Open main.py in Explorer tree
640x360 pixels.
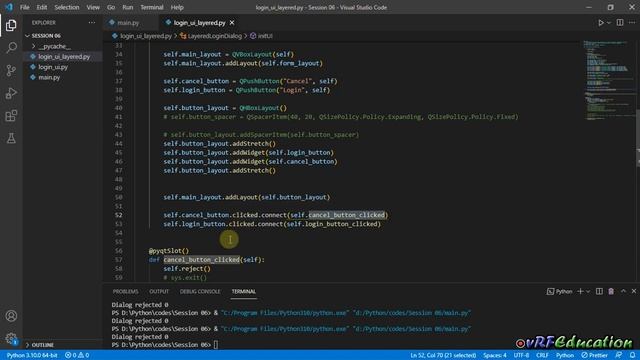click(49, 77)
